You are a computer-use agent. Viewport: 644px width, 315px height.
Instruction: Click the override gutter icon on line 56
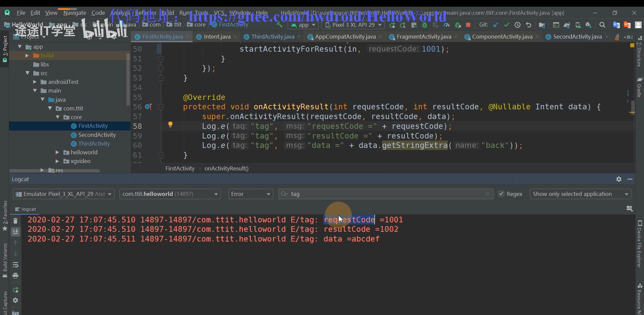click(148, 107)
